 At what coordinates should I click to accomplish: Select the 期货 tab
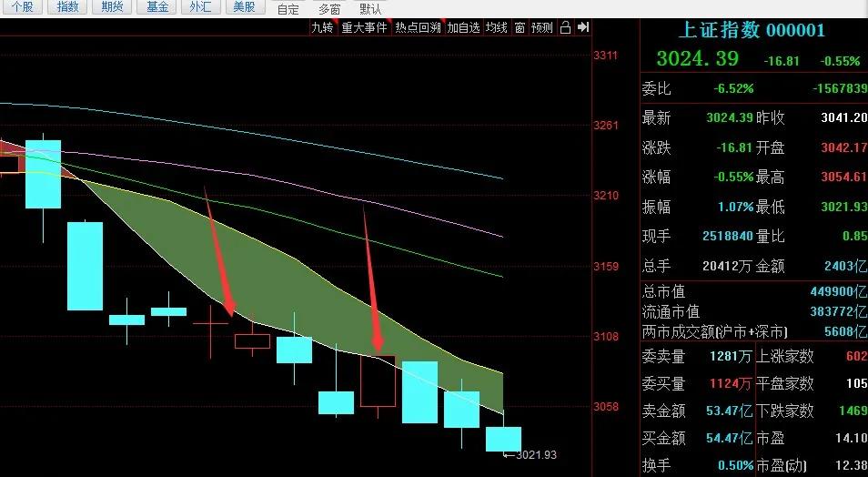[x=112, y=6]
